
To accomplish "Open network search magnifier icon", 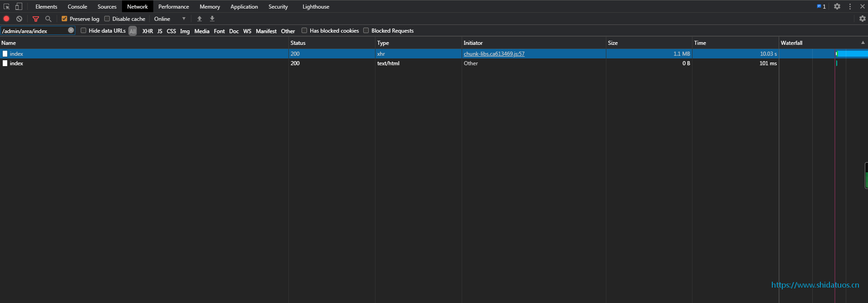I will coord(48,19).
